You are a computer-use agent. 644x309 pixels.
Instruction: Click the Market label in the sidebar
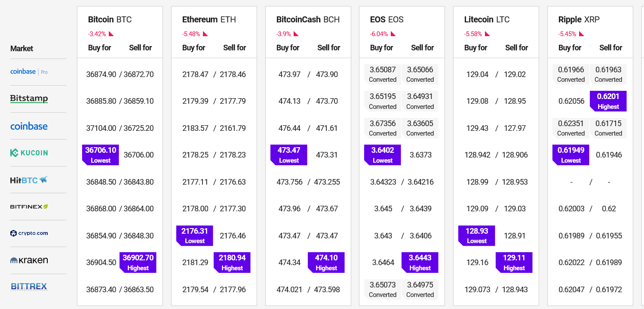click(x=21, y=48)
